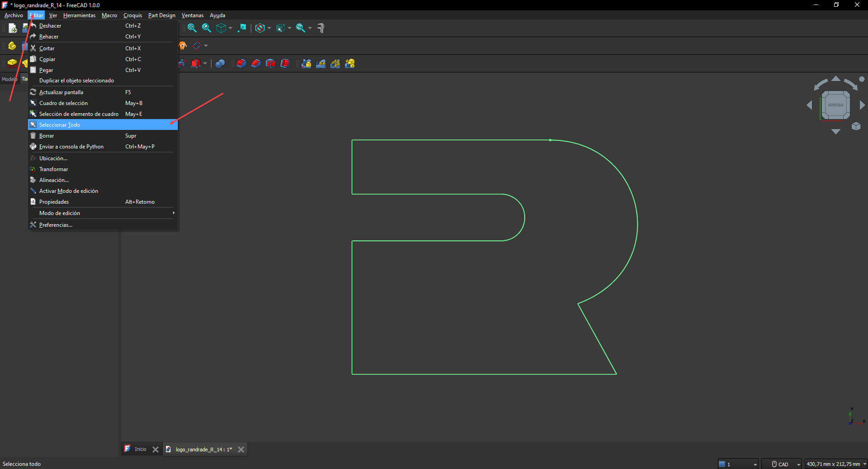Close the logo_randrade_R_14 tab
Screen dimensions: 868x469
[241, 450]
